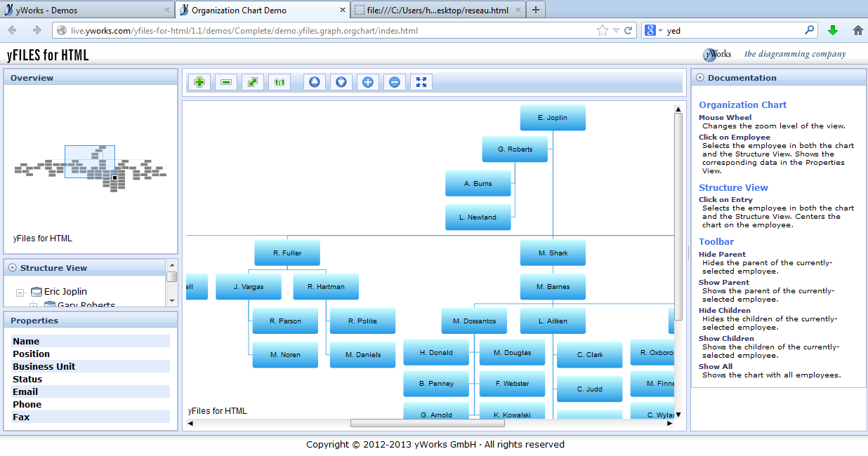Click the site identity globe icon in the address bar

point(62,31)
